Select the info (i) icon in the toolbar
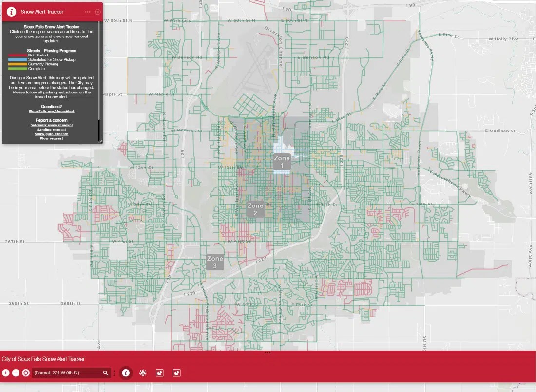The width and height of the screenshot is (536, 392). (125, 373)
